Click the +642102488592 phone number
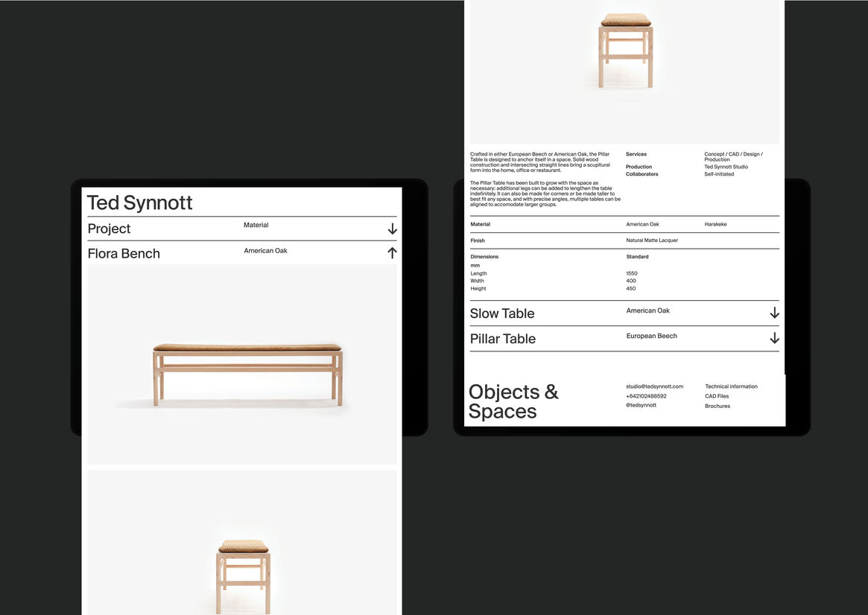This screenshot has height=615, width=868. tap(646, 396)
